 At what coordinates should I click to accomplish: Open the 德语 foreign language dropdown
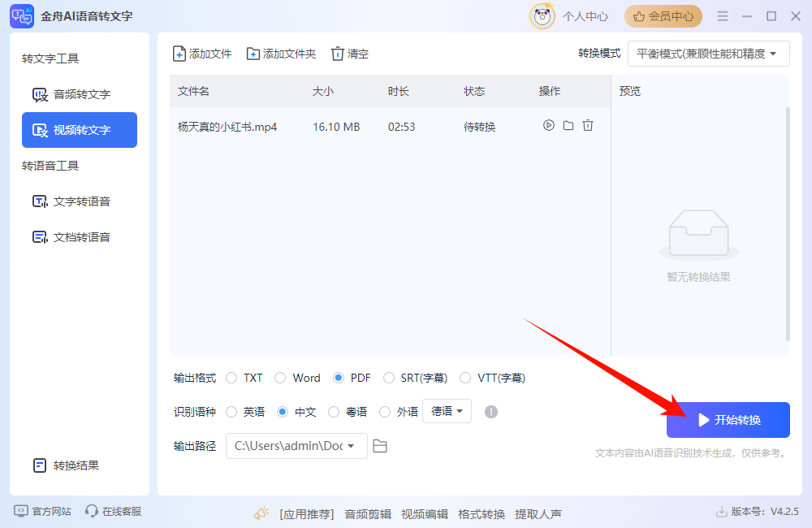click(x=447, y=411)
